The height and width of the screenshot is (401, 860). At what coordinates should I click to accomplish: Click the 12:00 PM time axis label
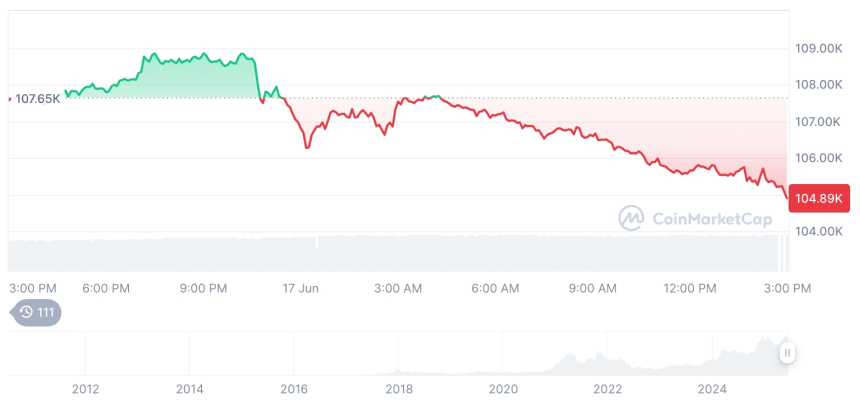click(x=691, y=289)
